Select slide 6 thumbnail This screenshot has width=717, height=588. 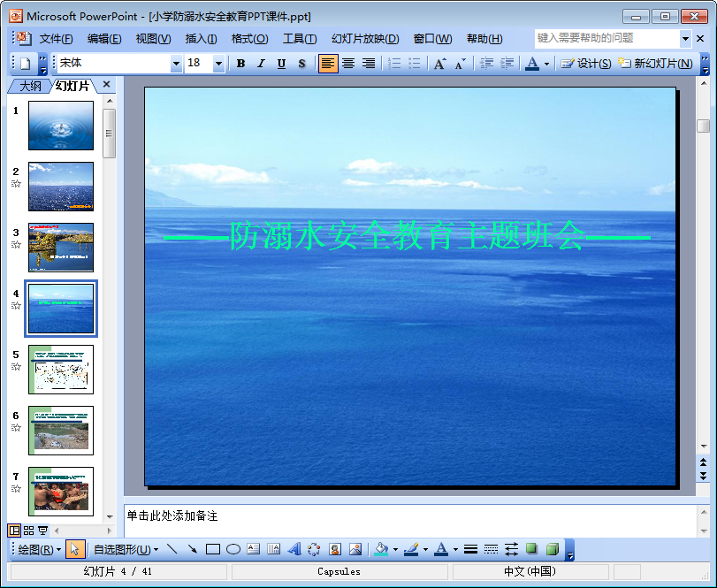coord(61,431)
